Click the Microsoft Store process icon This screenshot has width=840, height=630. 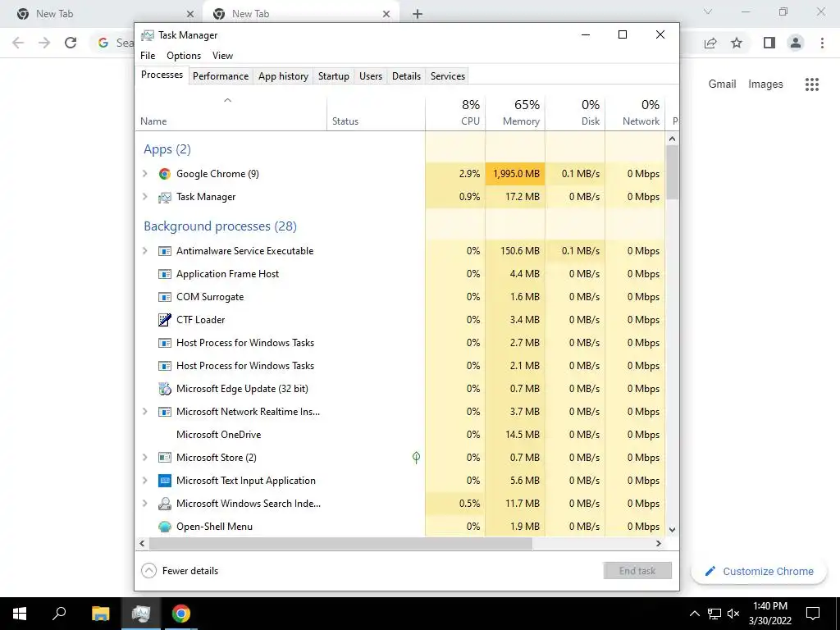[164, 458]
